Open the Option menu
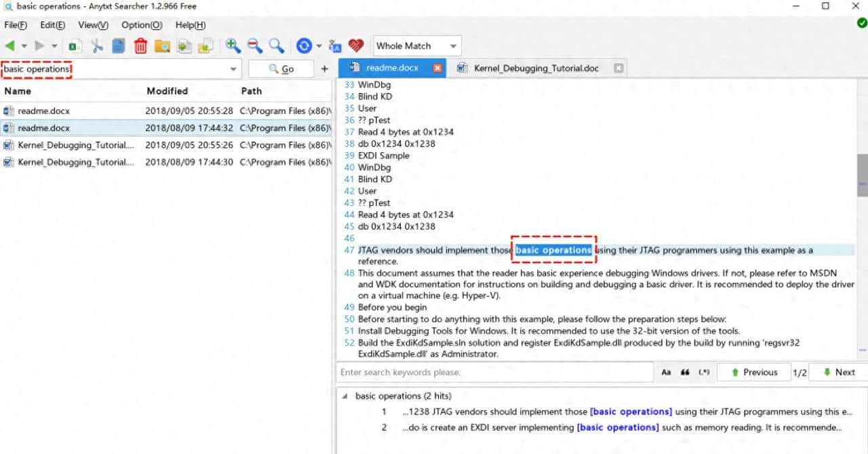Viewport: 868px width, 454px height. click(x=141, y=25)
